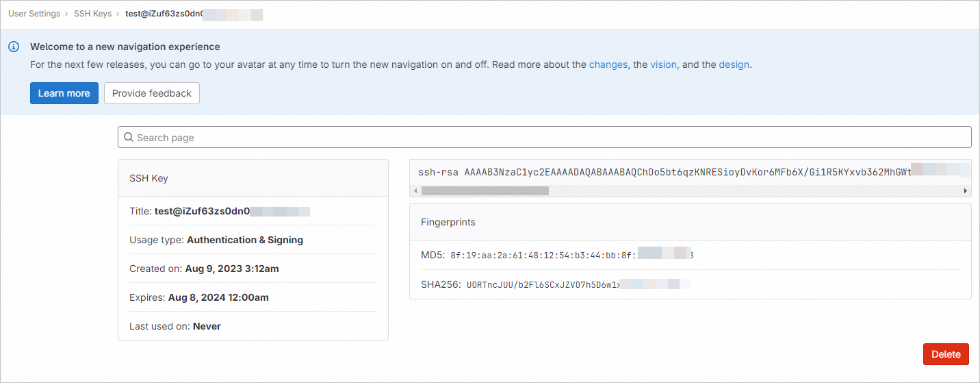The width and height of the screenshot is (980, 383).
Task: Select the current test@iZuf63zs0dn0 breadcrumb
Action: (x=164, y=14)
